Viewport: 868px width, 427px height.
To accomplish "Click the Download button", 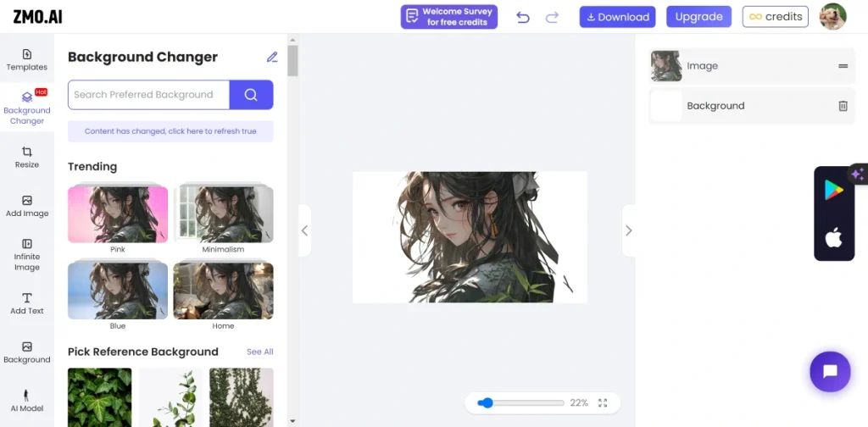I will [617, 17].
